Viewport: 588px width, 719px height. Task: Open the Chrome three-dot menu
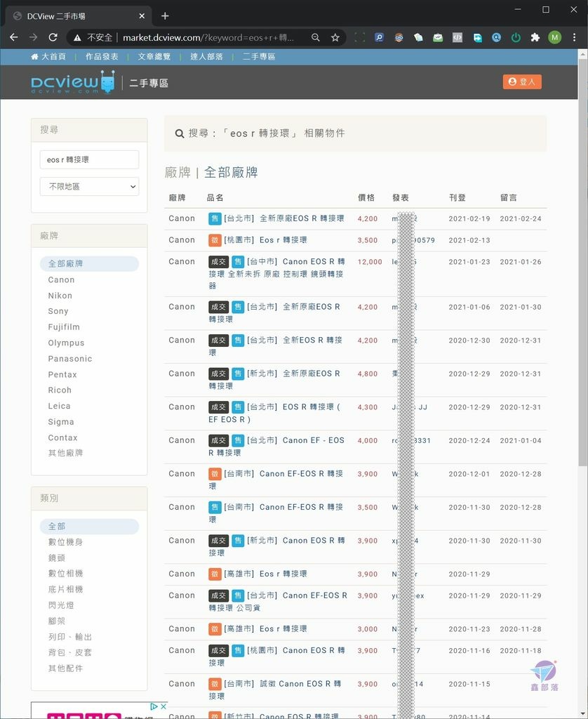click(574, 38)
